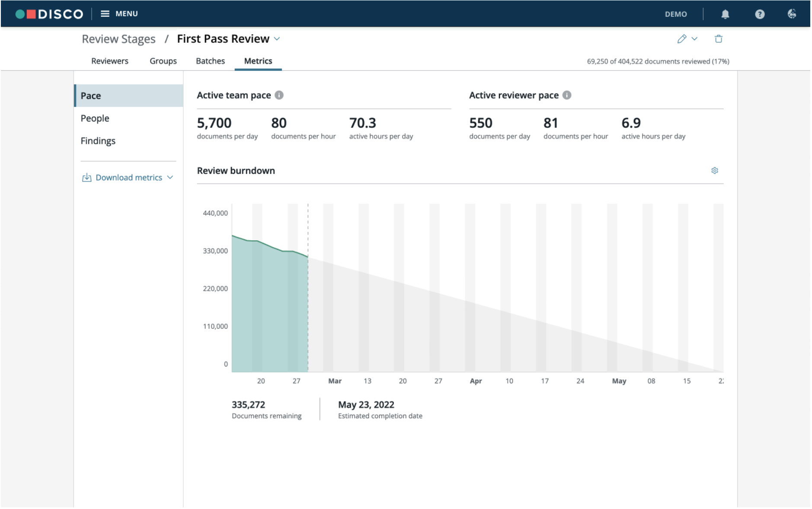Delete stage using the trash icon

(x=719, y=39)
